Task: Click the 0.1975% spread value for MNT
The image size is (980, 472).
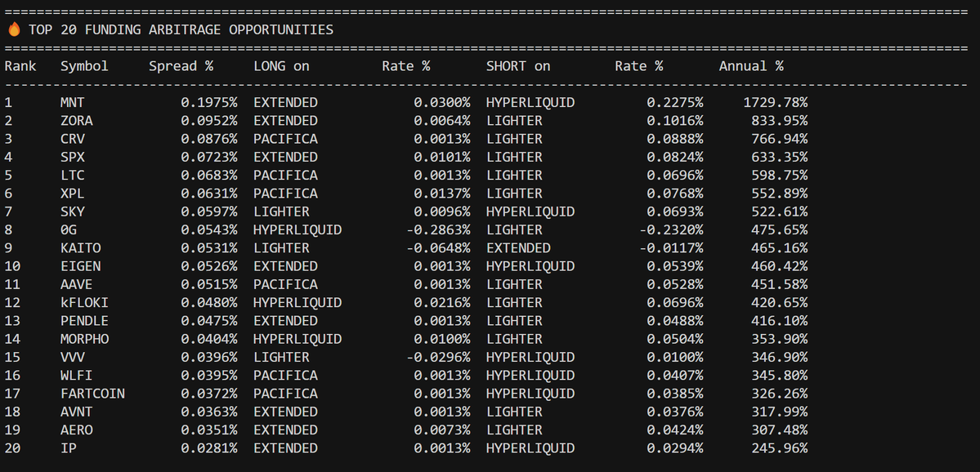Action: click(209, 102)
